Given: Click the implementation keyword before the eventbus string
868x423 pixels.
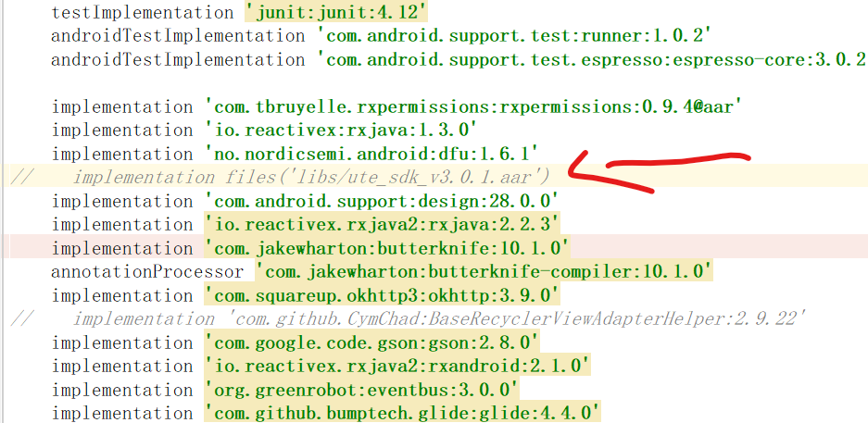Looking at the screenshot, I should coord(122,390).
